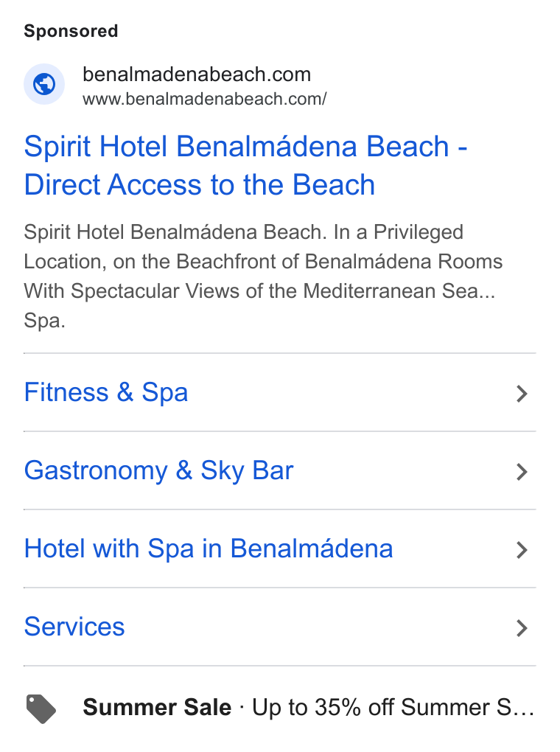560x752 pixels.
Task: Click the globe favicon icon
Action: click(44, 84)
